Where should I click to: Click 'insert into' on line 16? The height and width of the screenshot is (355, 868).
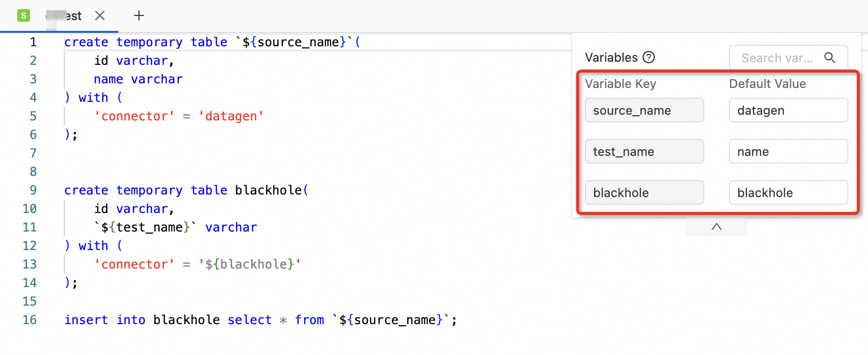point(105,319)
